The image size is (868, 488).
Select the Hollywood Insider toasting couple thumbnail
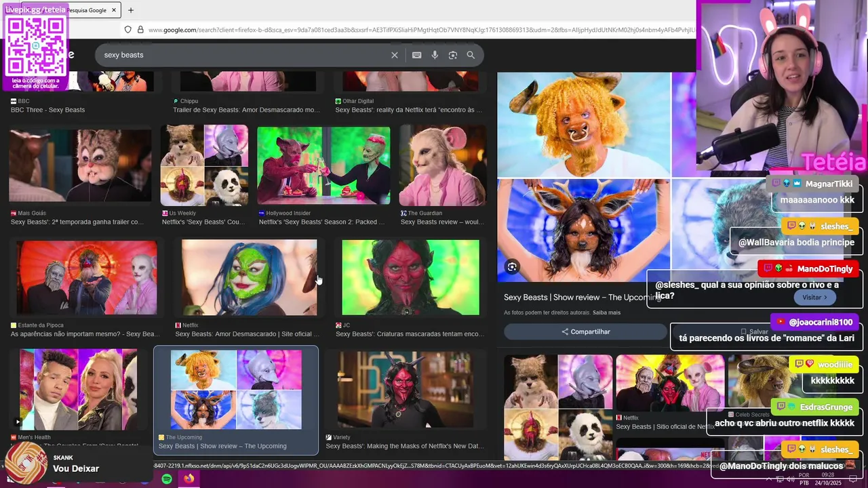[x=323, y=165]
